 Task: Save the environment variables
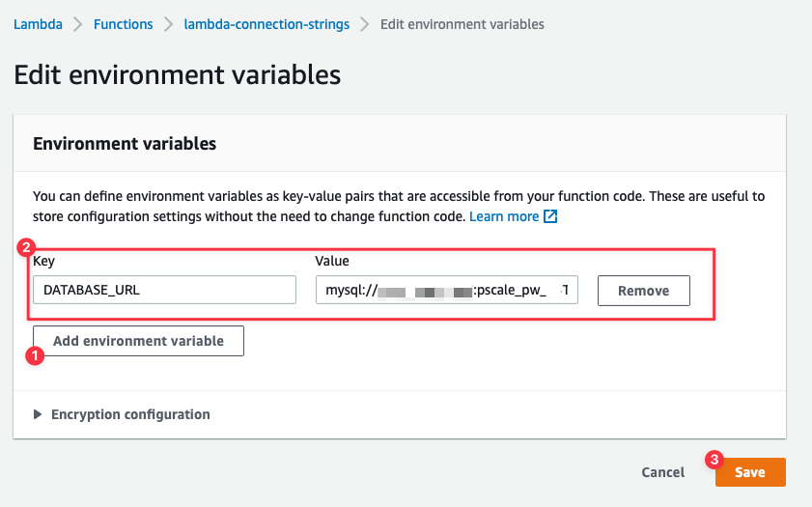[750, 472]
